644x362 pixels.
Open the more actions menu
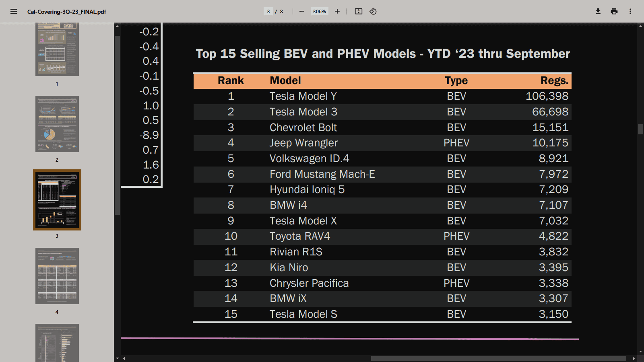630,11
